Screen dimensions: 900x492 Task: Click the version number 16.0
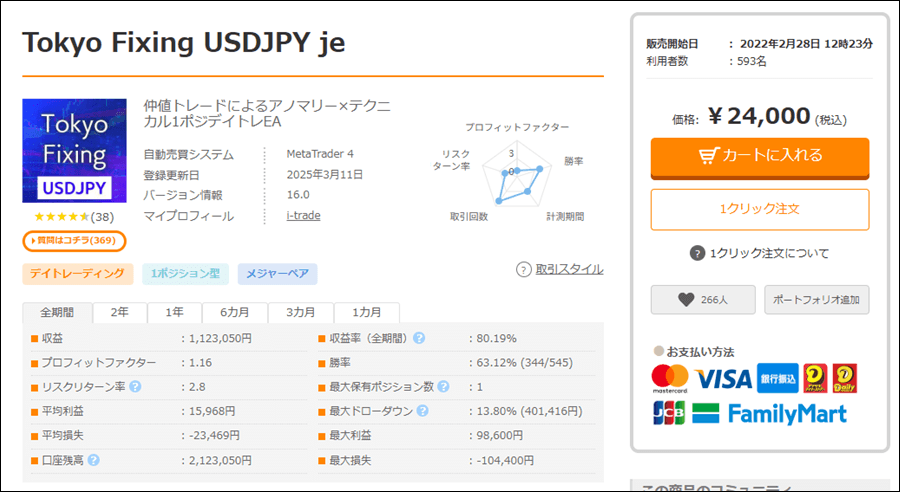pos(298,195)
